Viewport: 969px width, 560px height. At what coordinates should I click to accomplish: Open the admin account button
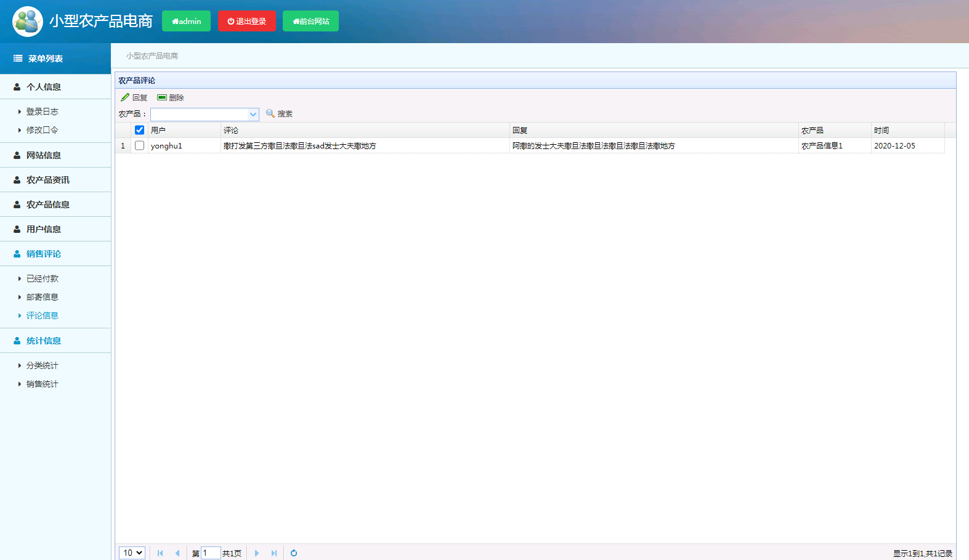click(x=186, y=21)
